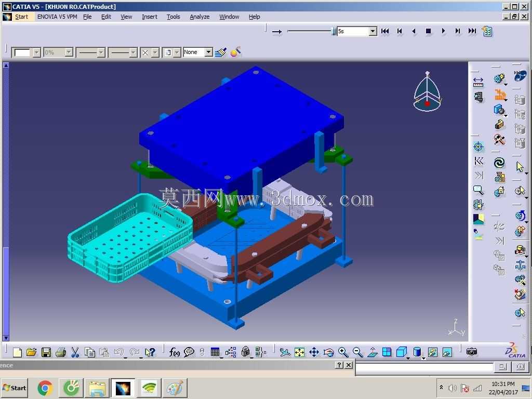The height and width of the screenshot is (399, 532).
Task: Click the shading view mode cylinder icon
Action: pyautogui.click(x=417, y=352)
